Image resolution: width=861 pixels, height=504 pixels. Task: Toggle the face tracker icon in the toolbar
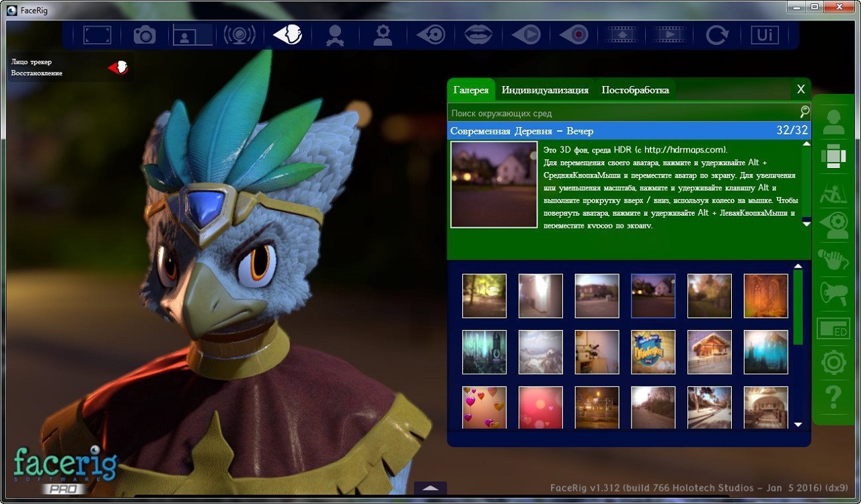coord(287,35)
